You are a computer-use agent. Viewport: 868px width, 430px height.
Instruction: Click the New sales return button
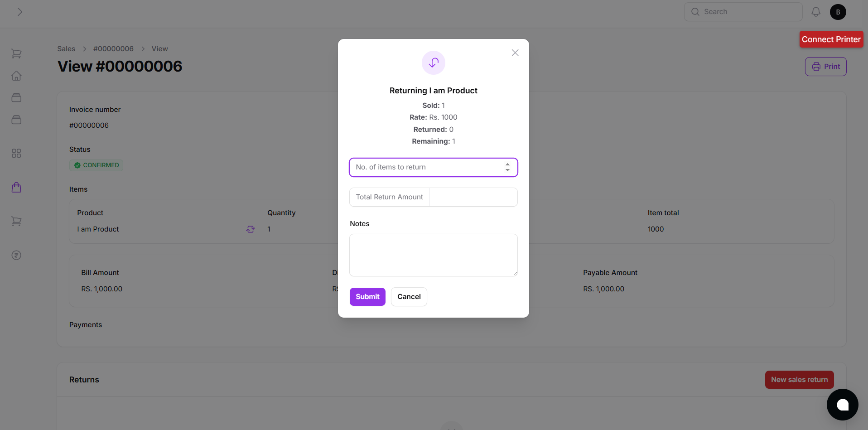coord(799,379)
